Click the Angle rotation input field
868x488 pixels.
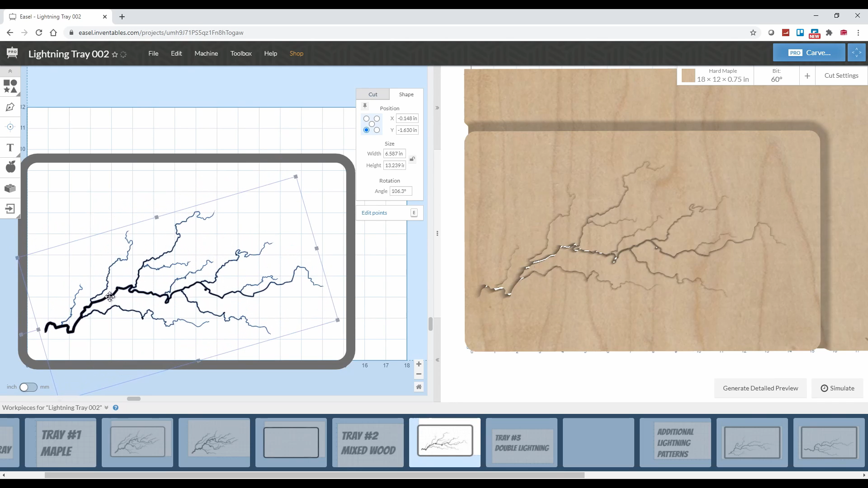401,191
